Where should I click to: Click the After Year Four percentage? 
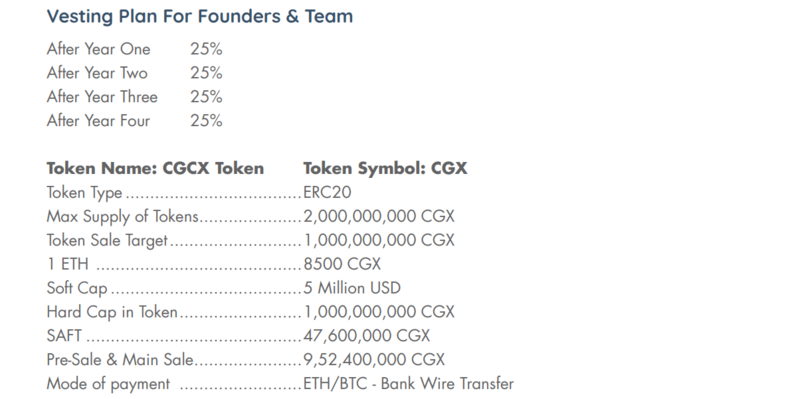coord(206,121)
